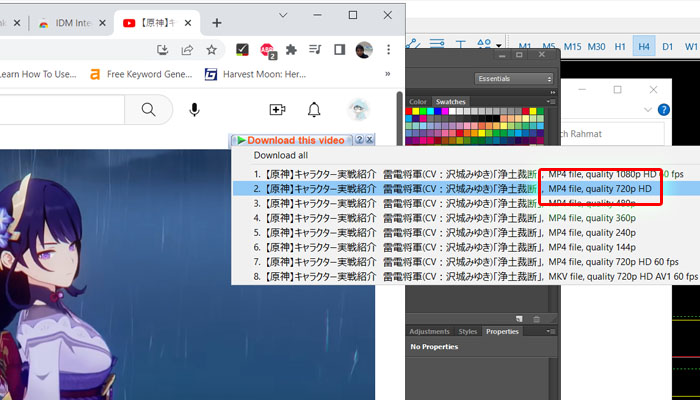Image resolution: width=700 pixels, height=400 pixels.
Task: Click create new swatch icon
Action: 519,319
